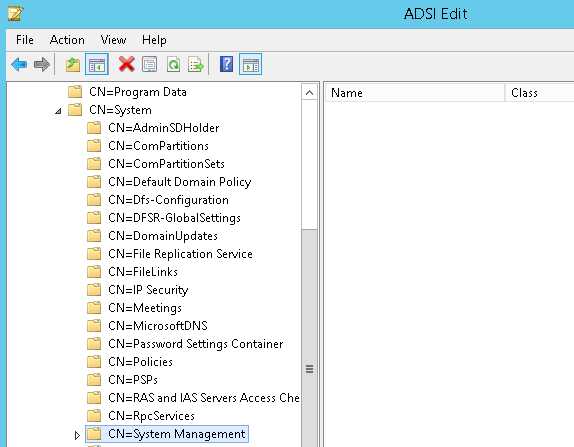Select CN=AdminSDHolder container
The image size is (574, 447).
click(x=164, y=128)
